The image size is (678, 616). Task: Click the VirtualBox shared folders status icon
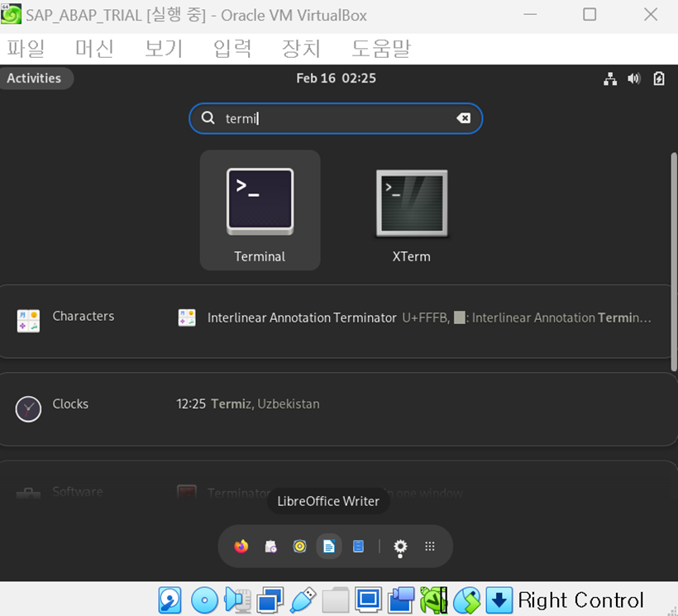[x=336, y=600]
